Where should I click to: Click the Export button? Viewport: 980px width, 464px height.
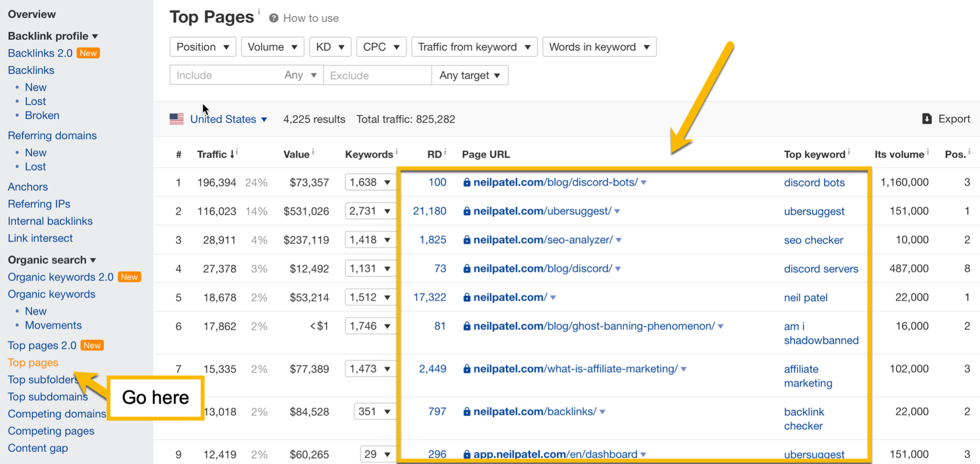coord(946,119)
